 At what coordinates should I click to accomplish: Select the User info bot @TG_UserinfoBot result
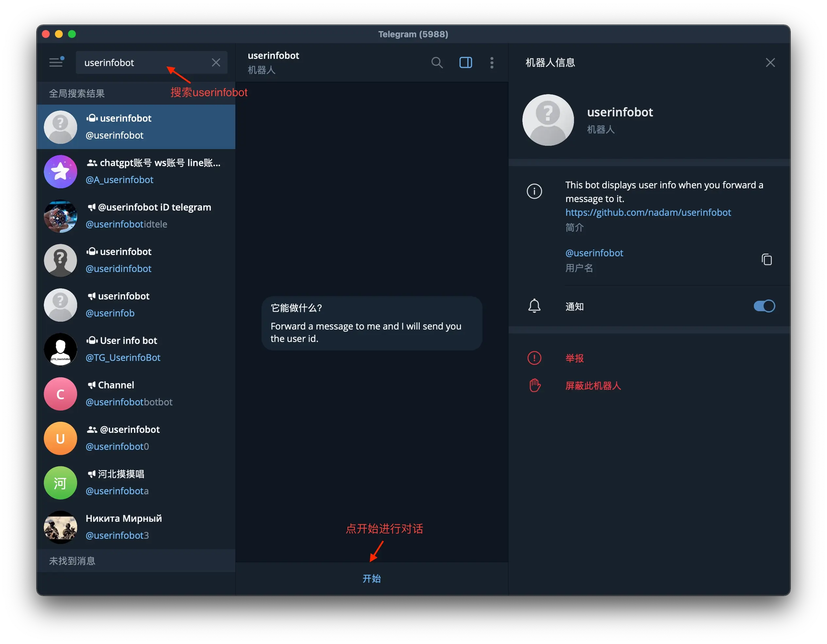tap(136, 349)
